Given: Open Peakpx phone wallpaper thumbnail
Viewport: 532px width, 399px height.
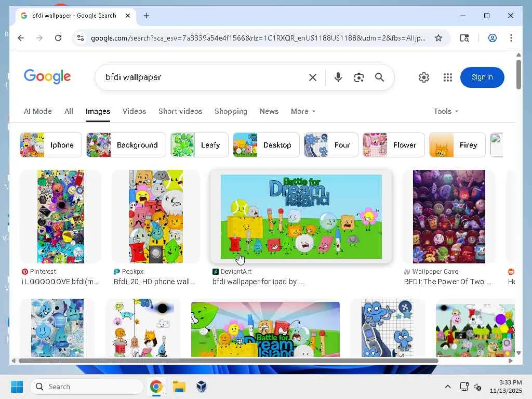Looking at the screenshot, I should 156,217.
